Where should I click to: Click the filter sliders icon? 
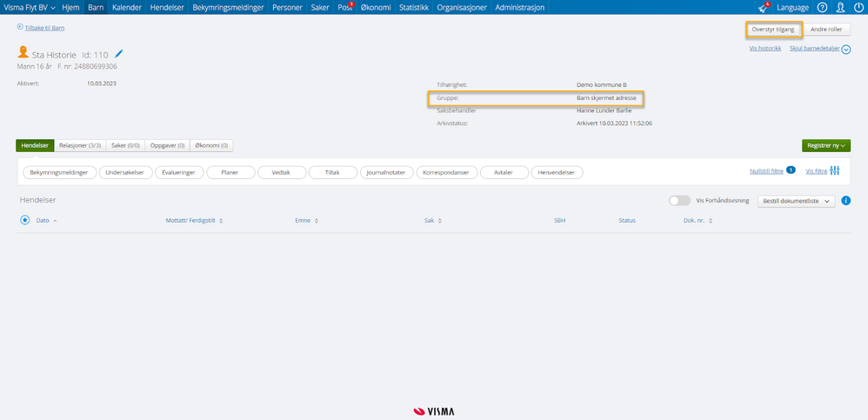(x=835, y=170)
